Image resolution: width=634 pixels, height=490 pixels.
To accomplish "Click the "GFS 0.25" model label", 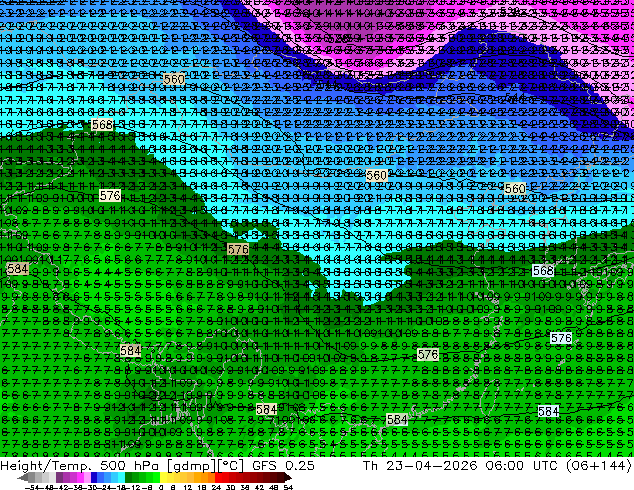I will (x=283, y=465).
